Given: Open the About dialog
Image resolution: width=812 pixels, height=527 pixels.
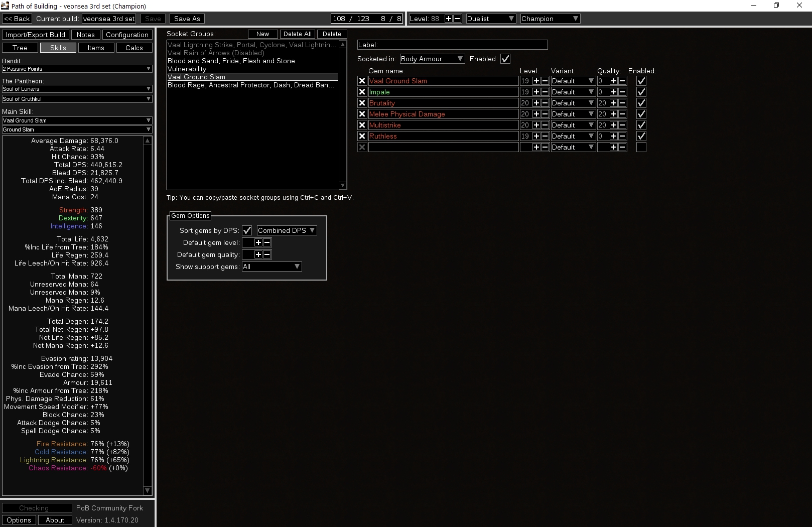Looking at the screenshot, I should coord(55,520).
